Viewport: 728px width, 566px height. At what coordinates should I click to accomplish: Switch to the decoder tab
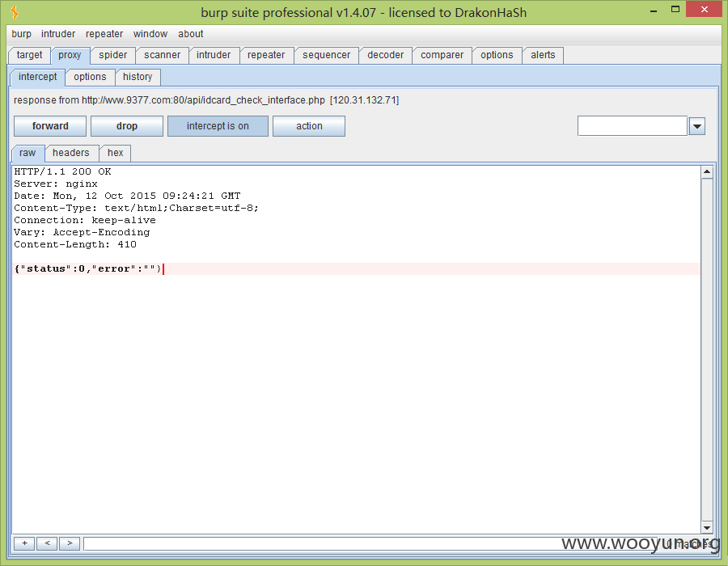tap(385, 55)
